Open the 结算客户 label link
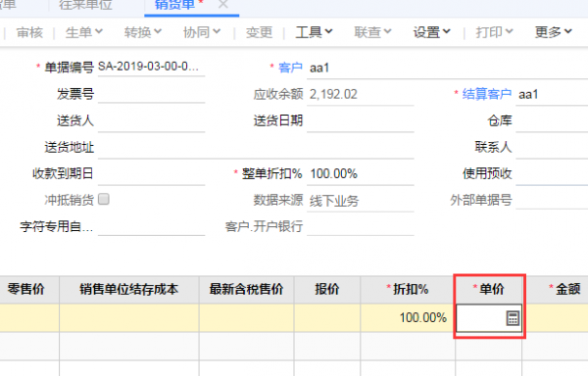The height and width of the screenshot is (376, 588). pos(487,94)
